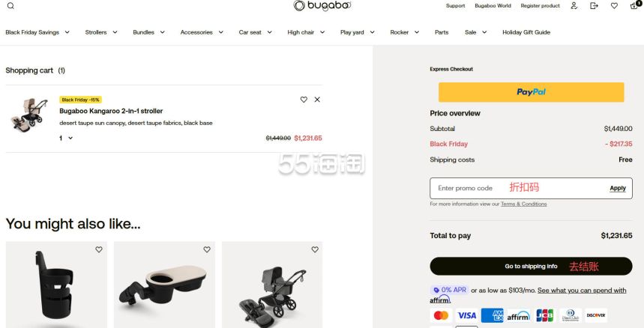Click the Bugaboo logo
The height and width of the screenshot is (328, 644).
point(322,5)
